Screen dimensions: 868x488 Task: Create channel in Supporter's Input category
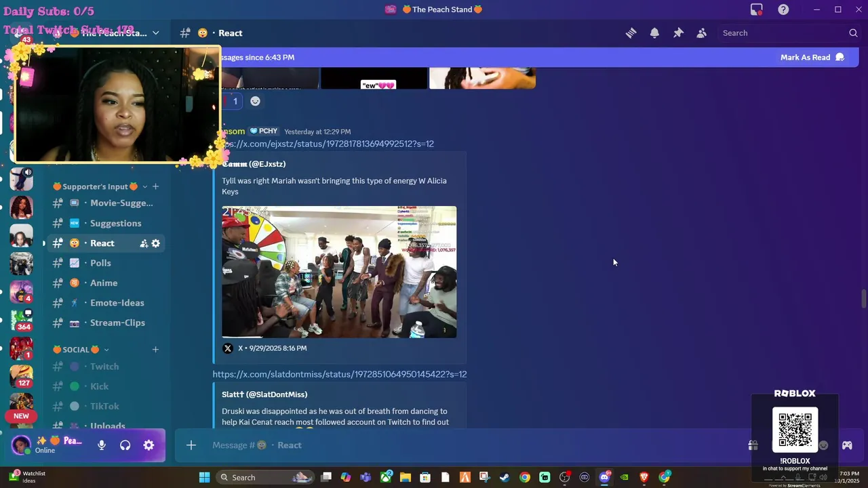coord(155,186)
